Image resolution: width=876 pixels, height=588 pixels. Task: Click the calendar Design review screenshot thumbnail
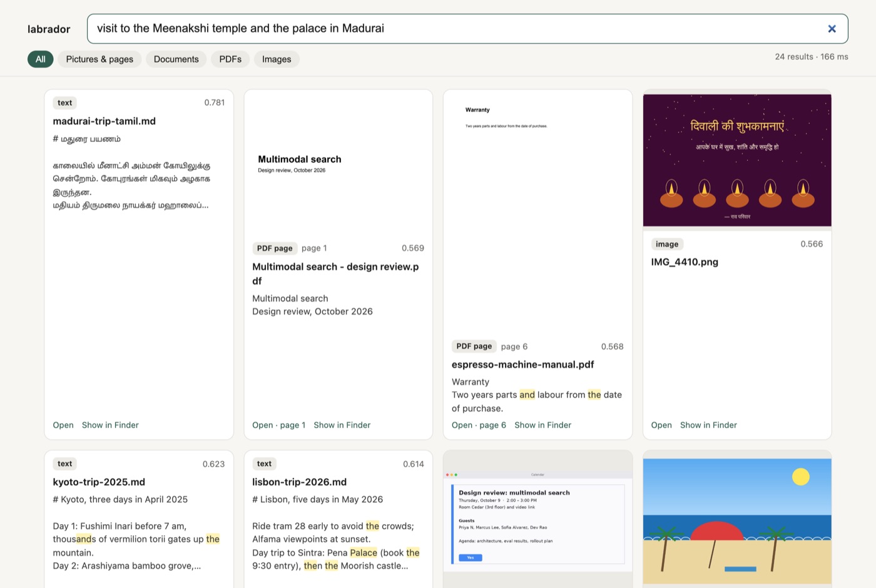pyautogui.click(x=537, y=520)
